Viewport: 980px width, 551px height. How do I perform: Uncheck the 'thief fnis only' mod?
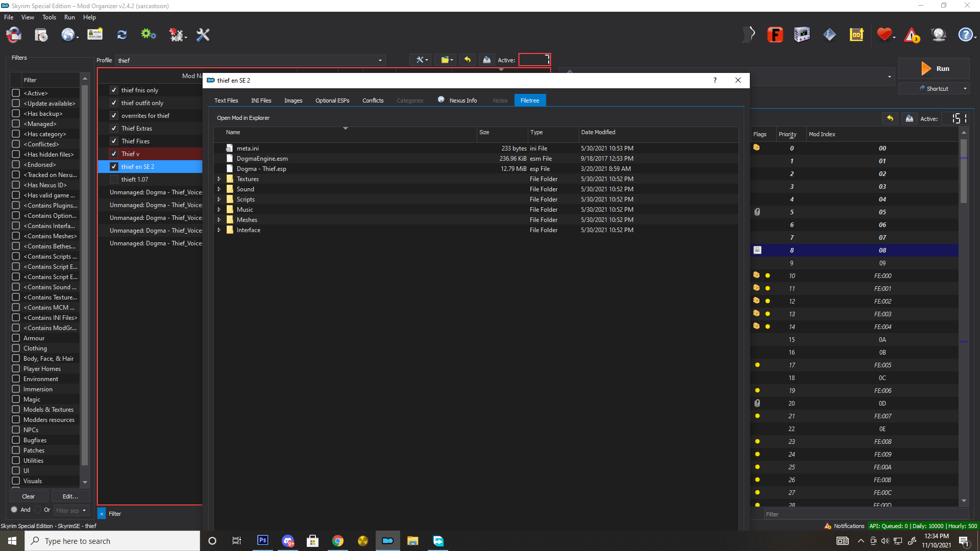click(114, 90)
